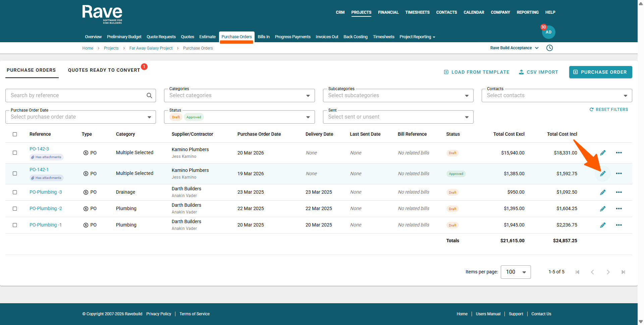This screenshot has height=325, width=644.
Task: Open the Items per page dropdown
Action: pyautogui.click(x=516, y=272)
